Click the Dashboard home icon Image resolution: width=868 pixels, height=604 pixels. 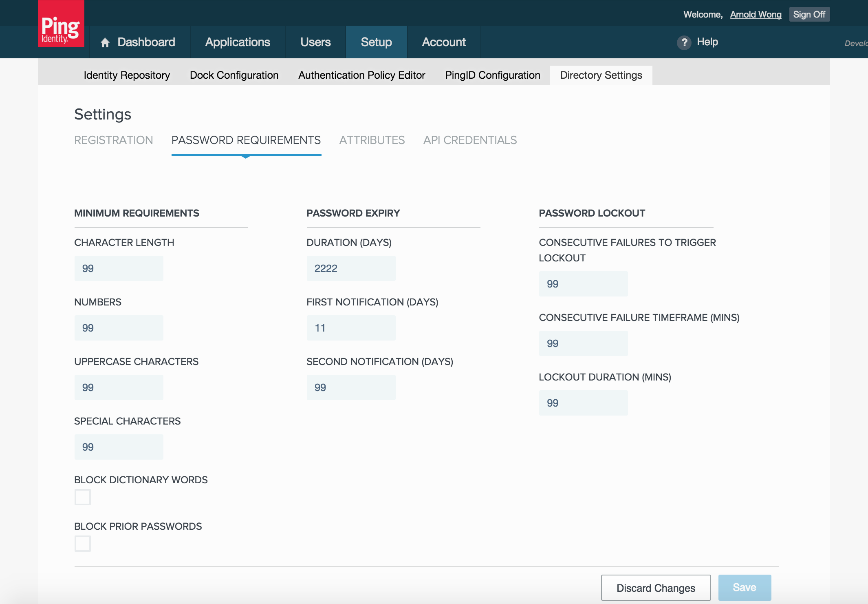click(105, 42)
